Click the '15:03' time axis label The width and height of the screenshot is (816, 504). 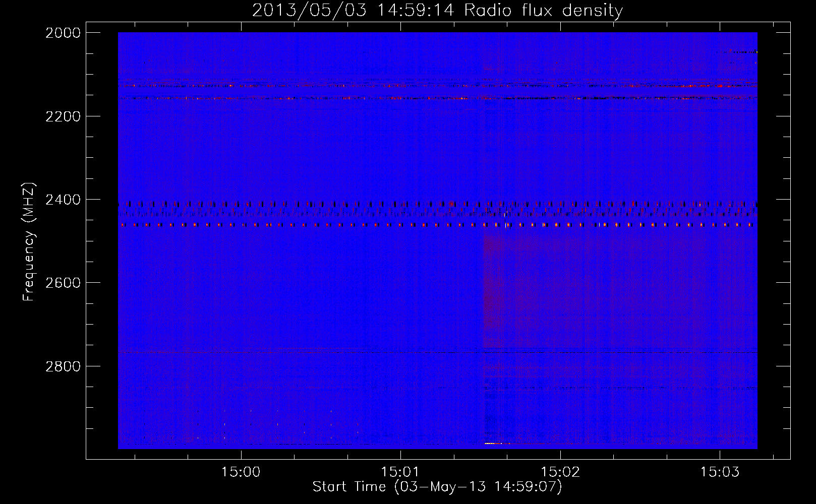pyautogui.click(x=720, y=472)
